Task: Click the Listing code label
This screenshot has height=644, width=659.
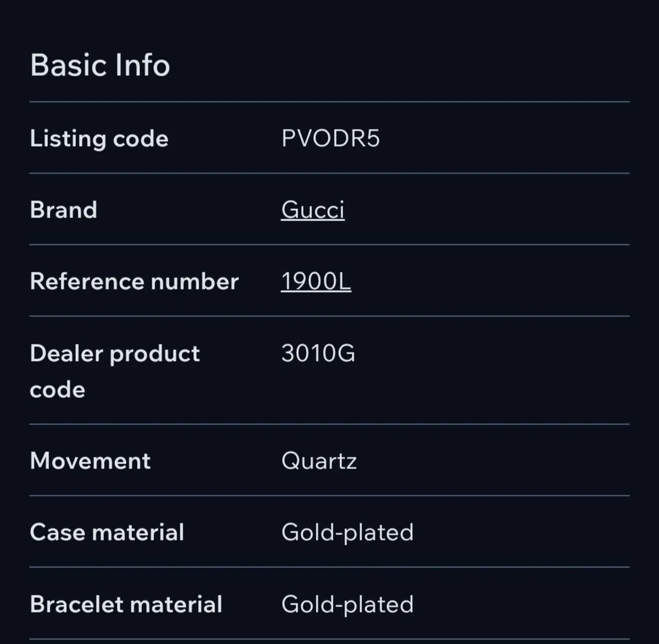Action: (x=99, y=138)
